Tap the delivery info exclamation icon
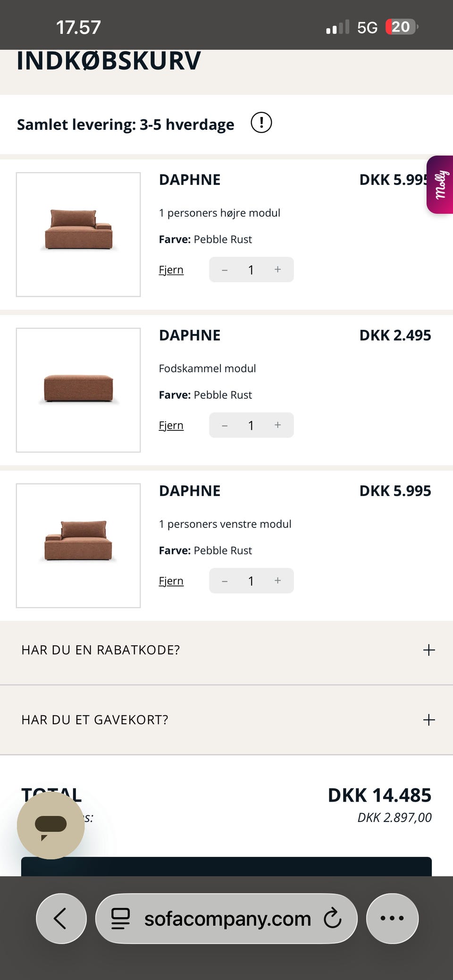The image size is (453, 980). pos(261,123)
